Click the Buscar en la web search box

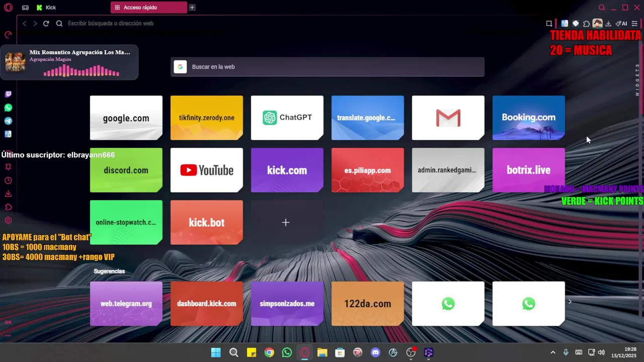328,66
